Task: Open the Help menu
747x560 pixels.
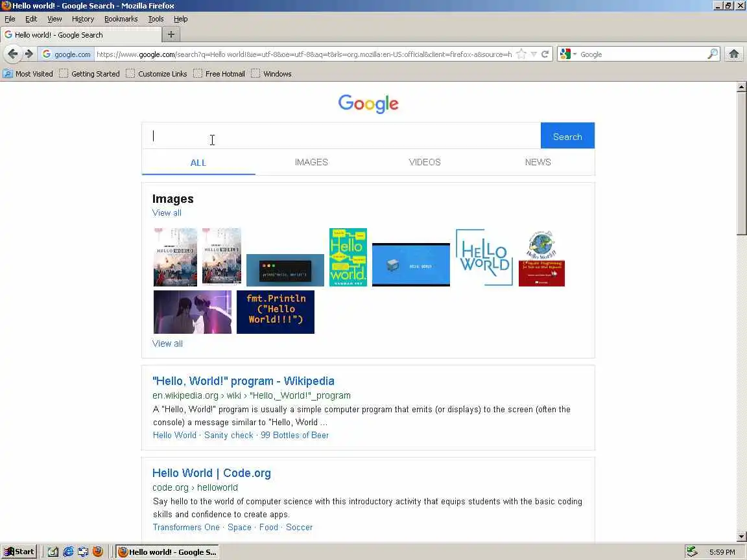Action: coord(180,19)
